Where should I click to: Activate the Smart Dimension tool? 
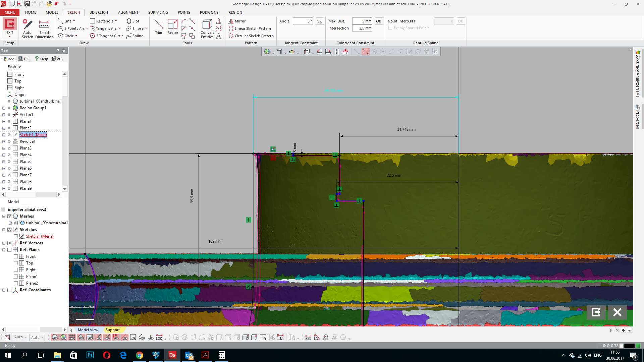44,29
